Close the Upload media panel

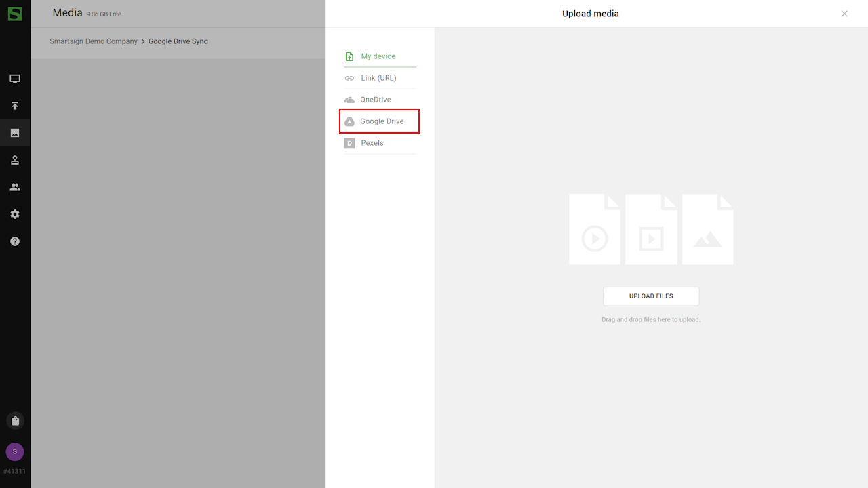[x=844, y=14]
